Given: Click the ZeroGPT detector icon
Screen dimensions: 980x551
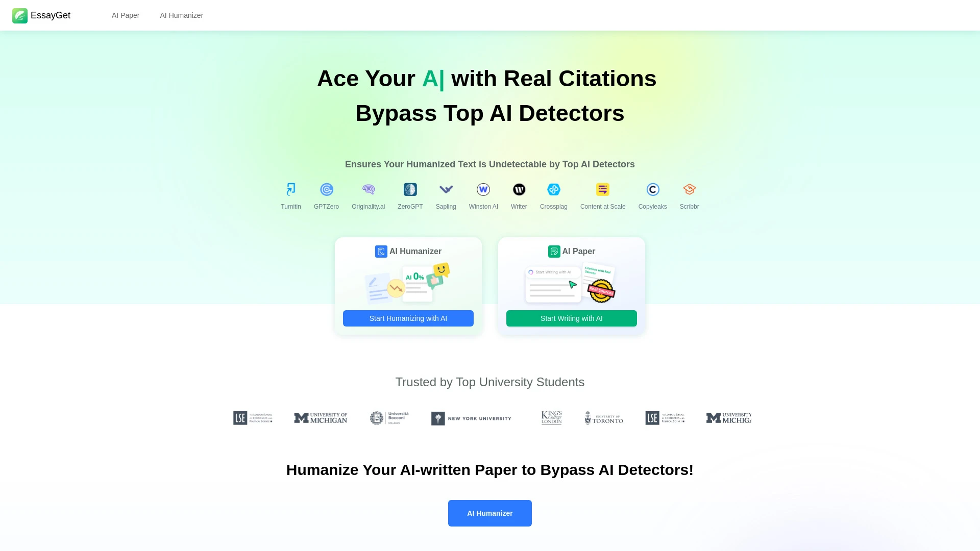Looking at the screenshot, I should tap(410, 189).
